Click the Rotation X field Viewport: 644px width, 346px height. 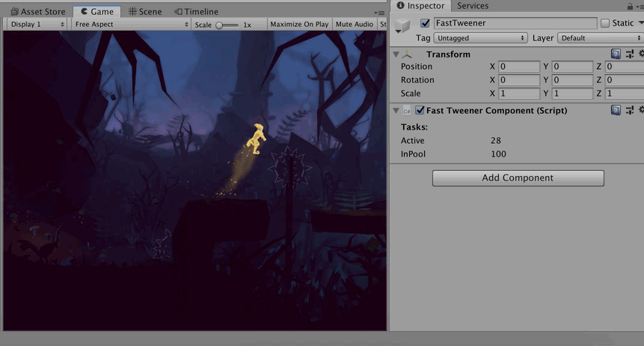click(x=519, y=80)
